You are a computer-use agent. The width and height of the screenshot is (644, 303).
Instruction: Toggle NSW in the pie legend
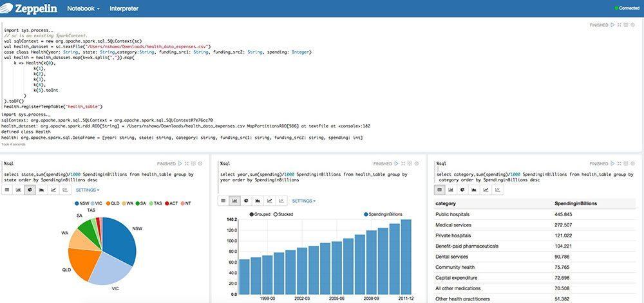coord(82,203)
